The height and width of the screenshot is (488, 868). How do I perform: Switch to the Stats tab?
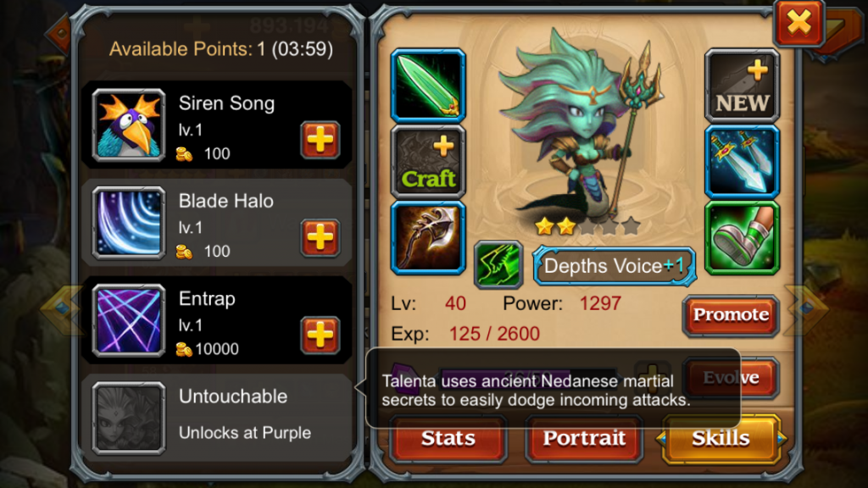pyautogui.click(x=448, y=439)
